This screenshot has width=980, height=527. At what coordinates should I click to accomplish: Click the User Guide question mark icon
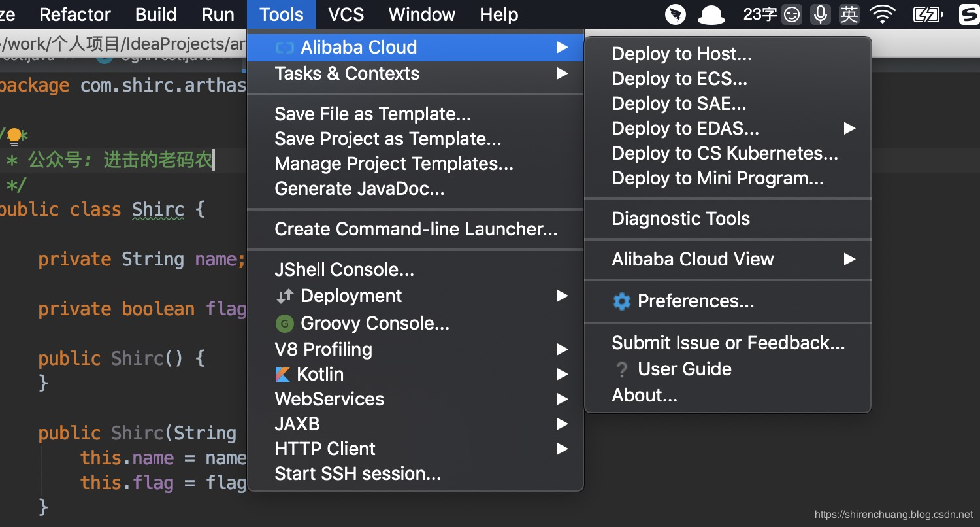(621, 370)
